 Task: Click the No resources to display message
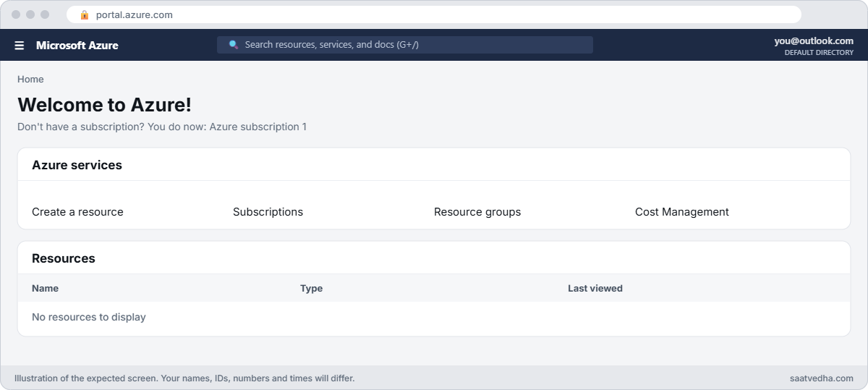(x=89, y=317)
